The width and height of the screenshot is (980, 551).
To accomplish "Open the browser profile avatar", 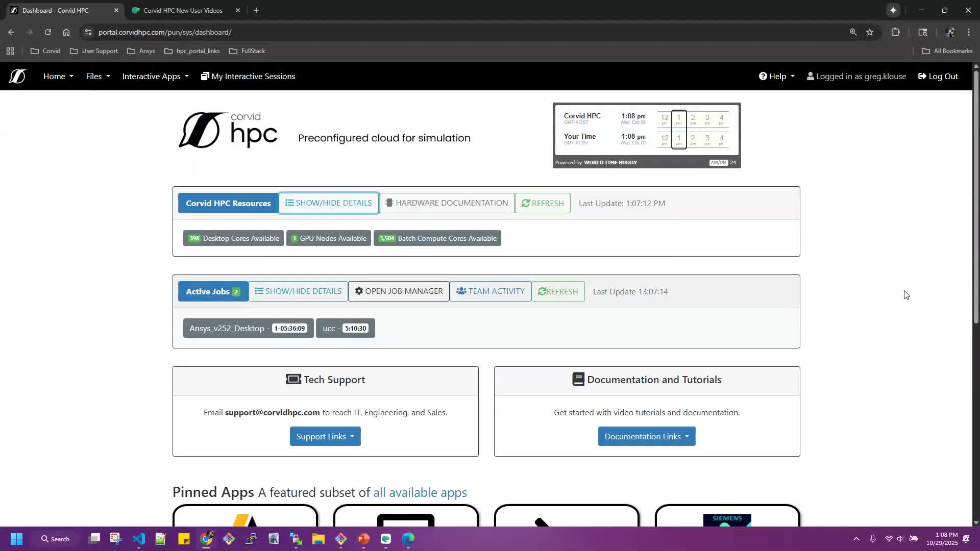I will click(949, 32).
